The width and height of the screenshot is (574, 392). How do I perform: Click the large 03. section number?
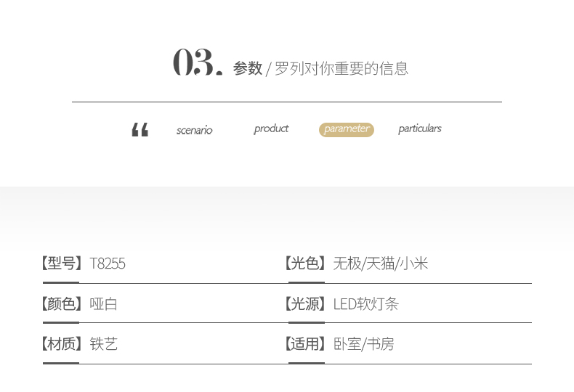(x=197, y=63)
